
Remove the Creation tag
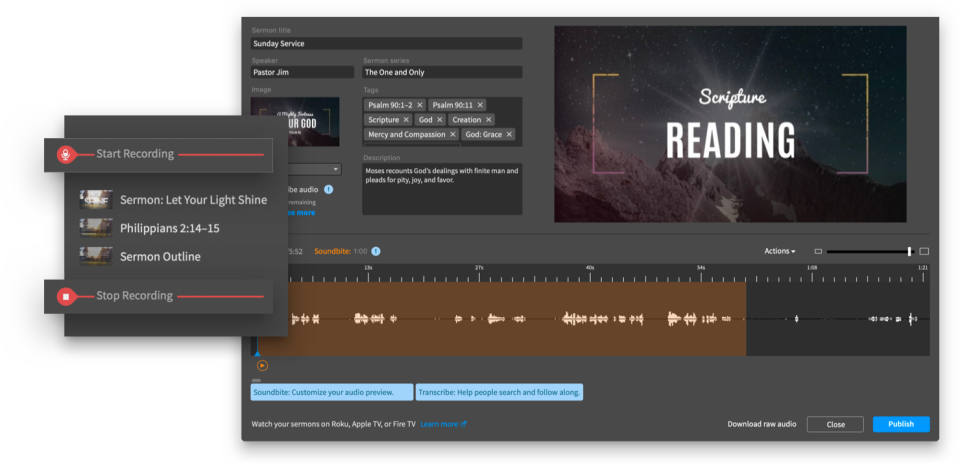click(489, 120)
